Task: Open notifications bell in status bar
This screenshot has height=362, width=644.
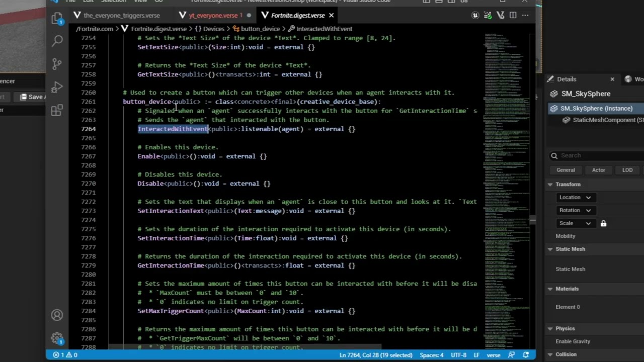Action: [x=526, y=355]
